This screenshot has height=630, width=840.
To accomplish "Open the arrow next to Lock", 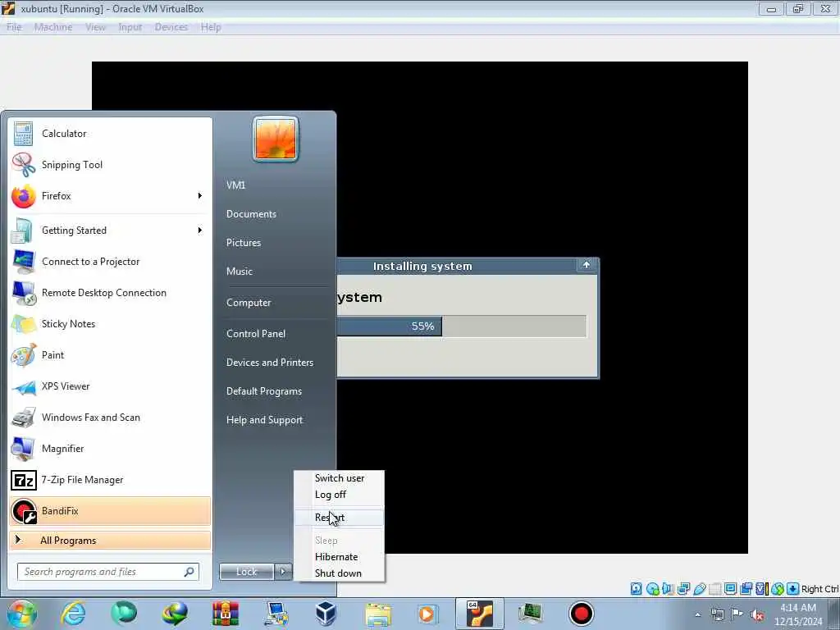I will point(283,572).
